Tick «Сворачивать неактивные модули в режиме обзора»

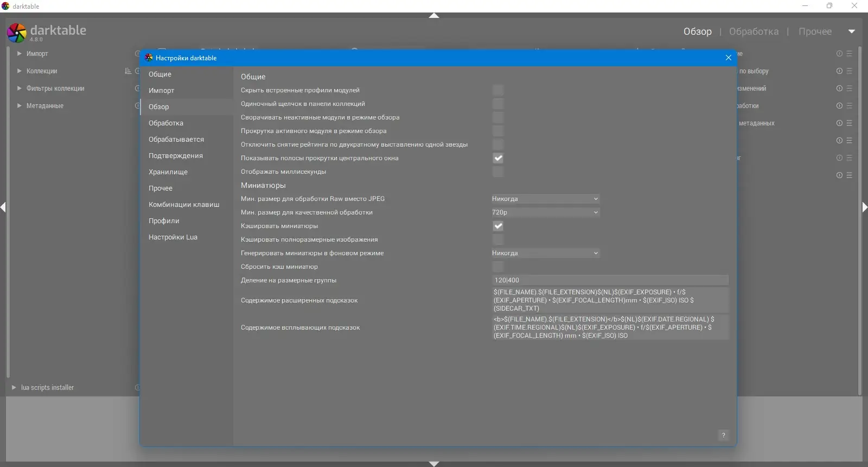[498, 117]
